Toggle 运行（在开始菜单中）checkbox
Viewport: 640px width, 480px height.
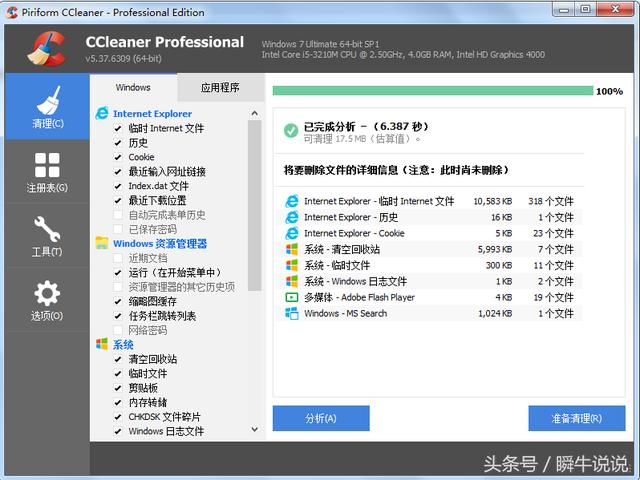[118, 272]
